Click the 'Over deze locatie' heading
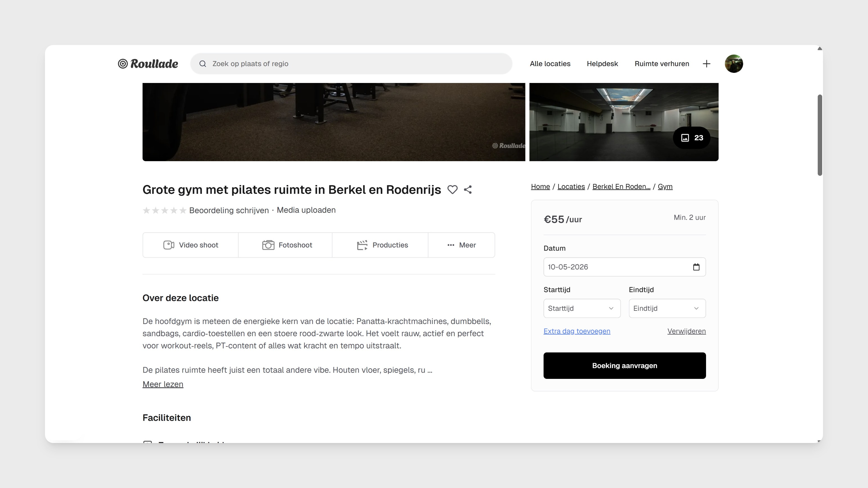 181,298
